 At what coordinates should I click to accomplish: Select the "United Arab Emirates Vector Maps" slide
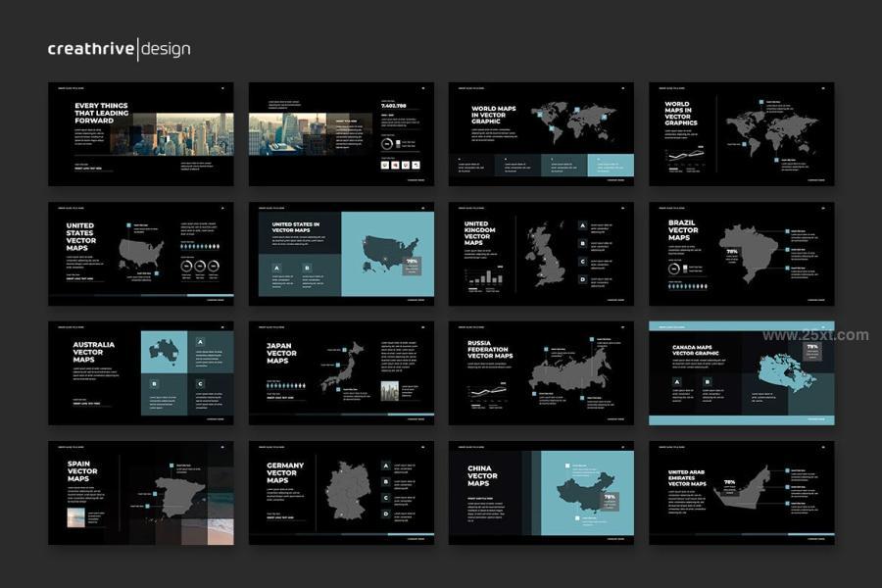click(x=742, y=493)
